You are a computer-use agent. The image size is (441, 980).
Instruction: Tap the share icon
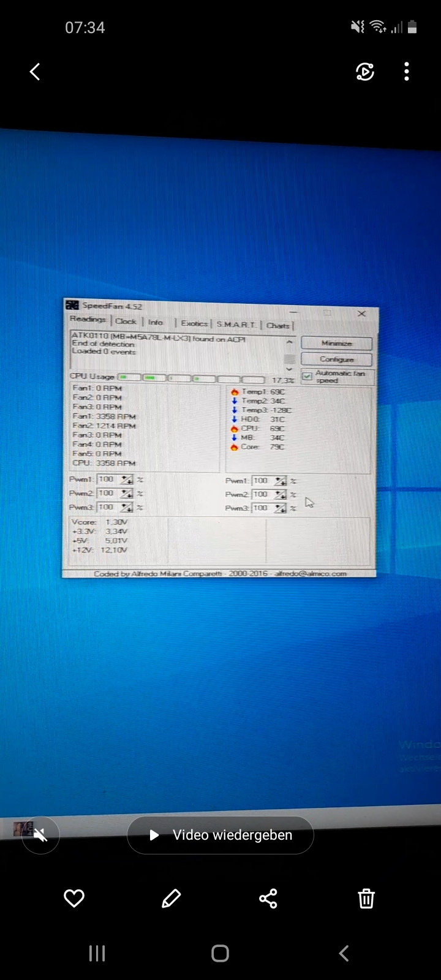pos(268,899)
